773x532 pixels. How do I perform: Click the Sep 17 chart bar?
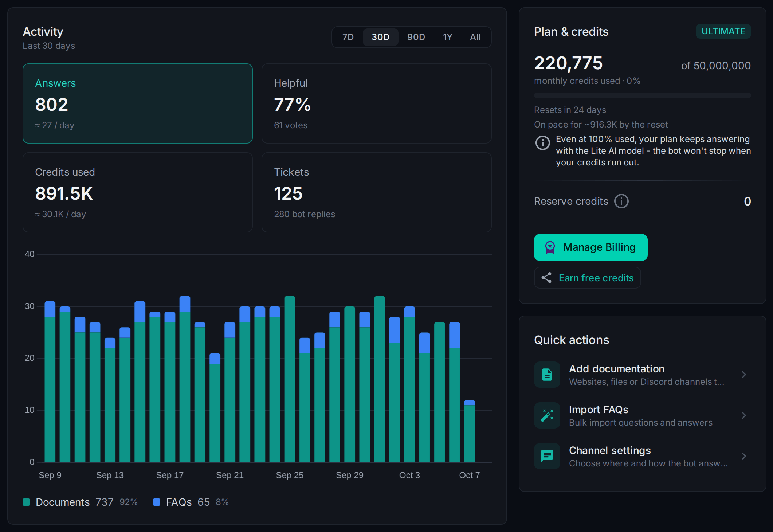pyautogui.click(x=170, y=387)
